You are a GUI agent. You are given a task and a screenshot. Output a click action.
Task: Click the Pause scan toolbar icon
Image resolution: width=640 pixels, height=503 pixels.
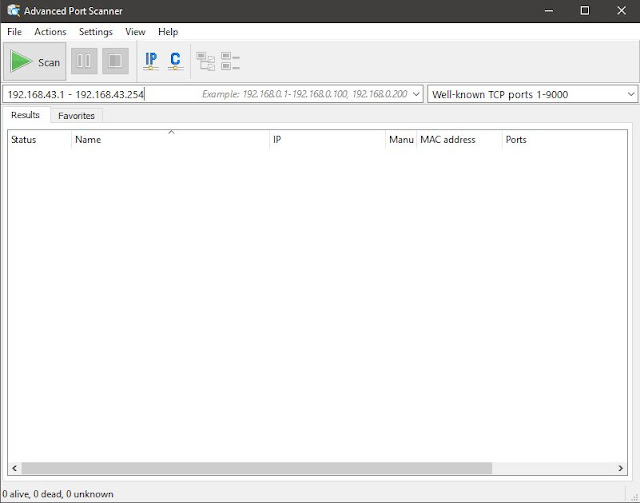coord(84,61)
